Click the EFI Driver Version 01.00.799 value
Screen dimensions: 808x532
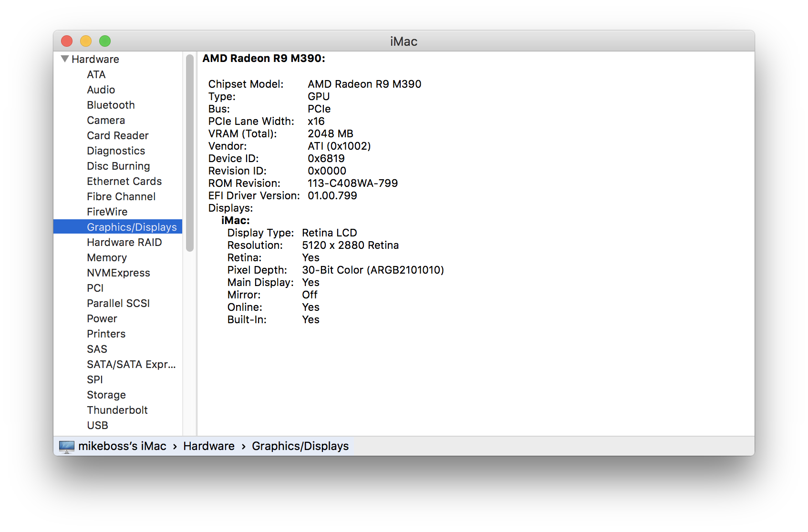pos(332,195)
